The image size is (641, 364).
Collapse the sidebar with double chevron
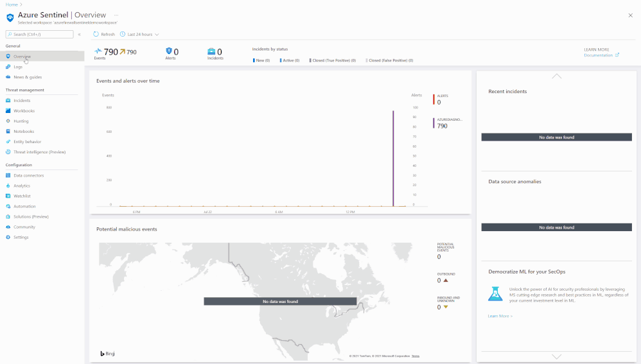click(x=79, y=34)
